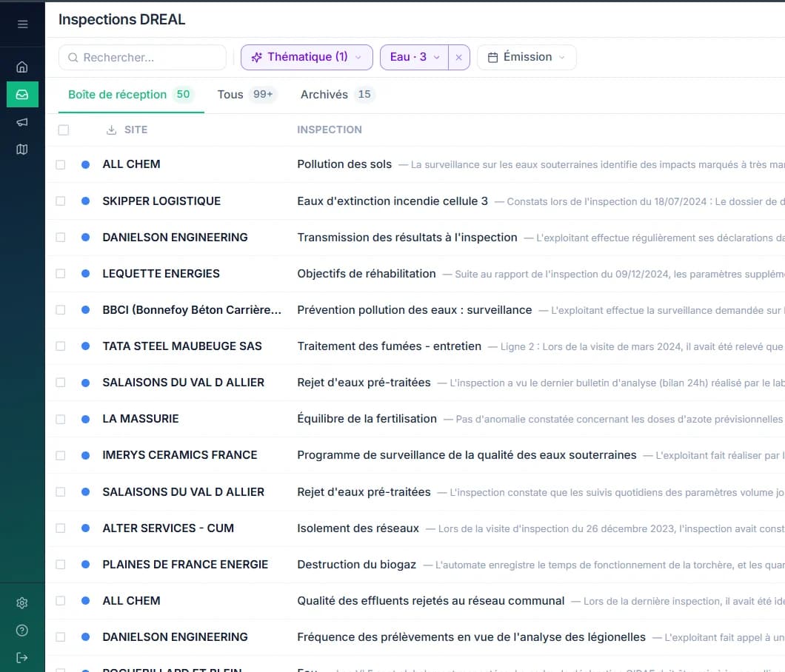Click the calendar icon in Émission filter
The image size is (785, 672).
coord(492,58)
